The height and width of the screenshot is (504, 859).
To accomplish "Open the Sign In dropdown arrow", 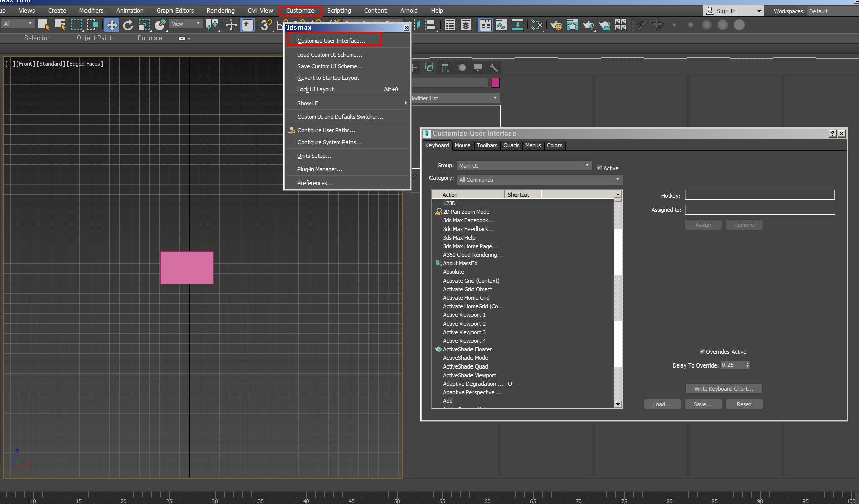I will pos(759,11).
